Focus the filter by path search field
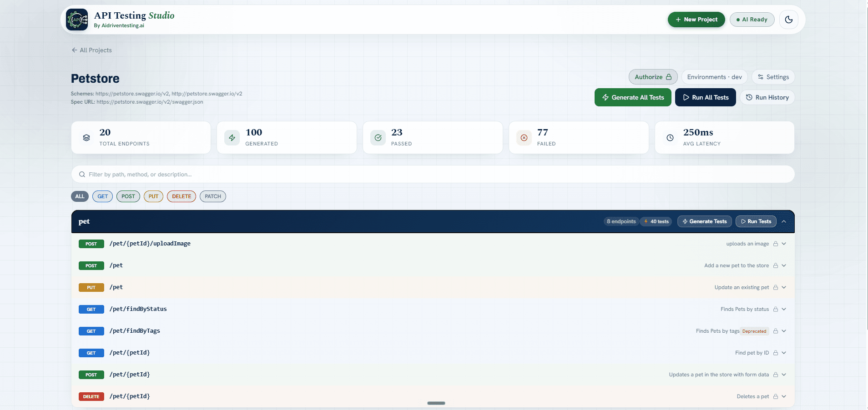This screenshot has width=868, height=410. [433, 174]
